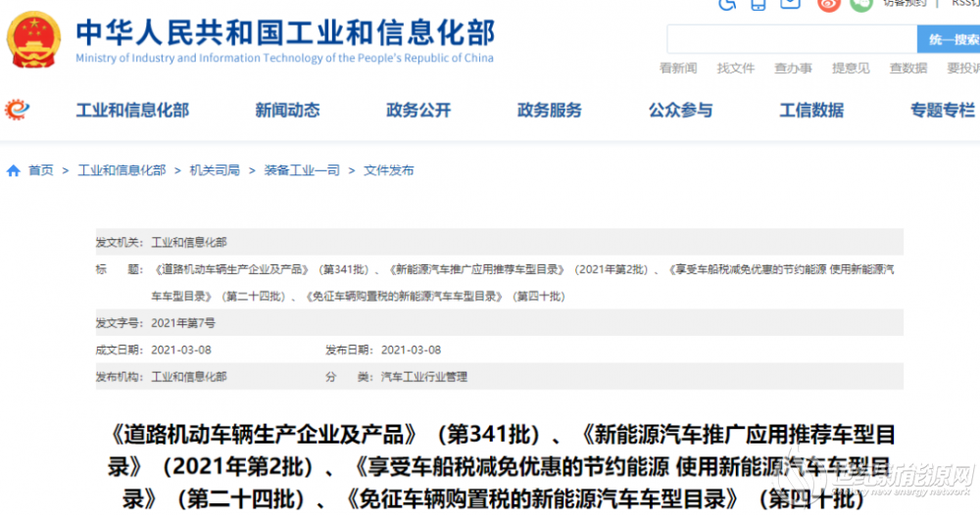
Task: Click the search input field
Action: click(x=791, y=40)
